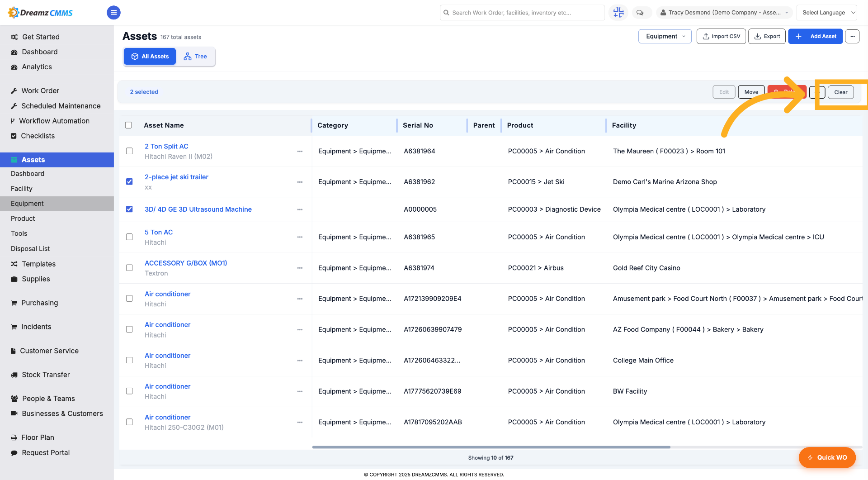This screenshot has height=480, width=868.
Task: Toggle the select-all checkbox in table header
Action: [x=128, y=125]
